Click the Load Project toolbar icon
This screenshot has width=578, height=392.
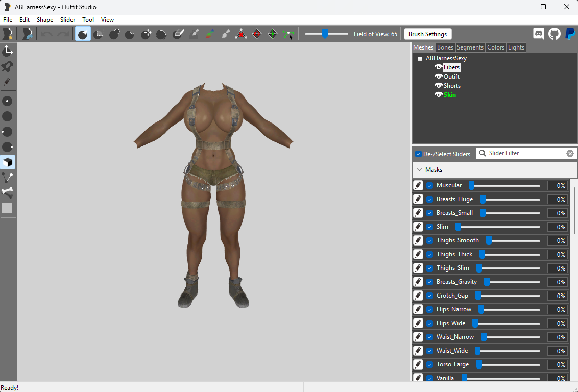tap(27, 34)
